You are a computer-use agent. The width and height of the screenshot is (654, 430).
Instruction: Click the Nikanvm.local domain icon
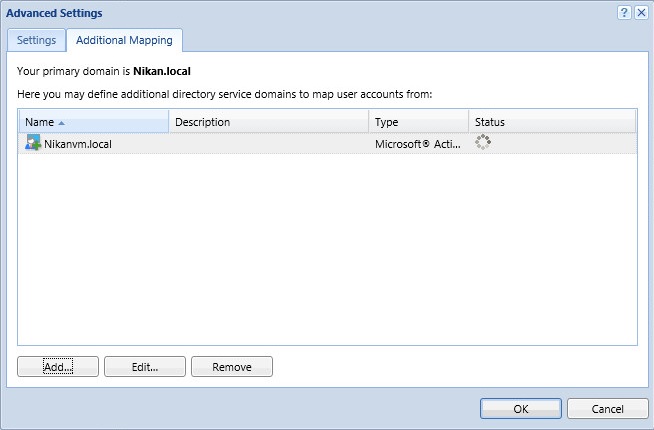(33, 144)
